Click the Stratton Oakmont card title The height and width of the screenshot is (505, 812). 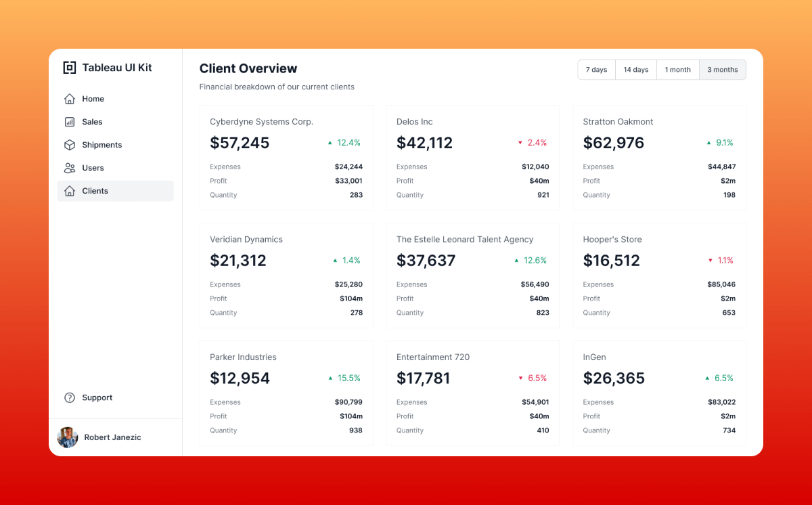pos(618,122)
